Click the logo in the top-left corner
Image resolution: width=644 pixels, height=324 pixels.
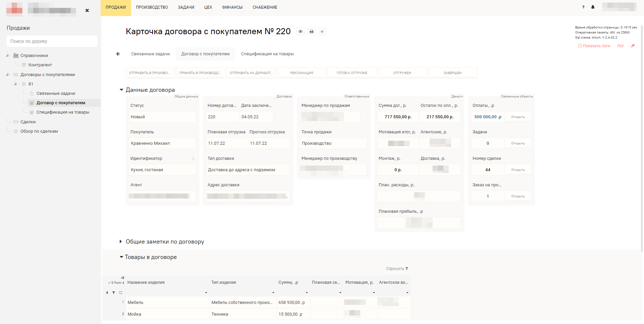tap(14, 9)
